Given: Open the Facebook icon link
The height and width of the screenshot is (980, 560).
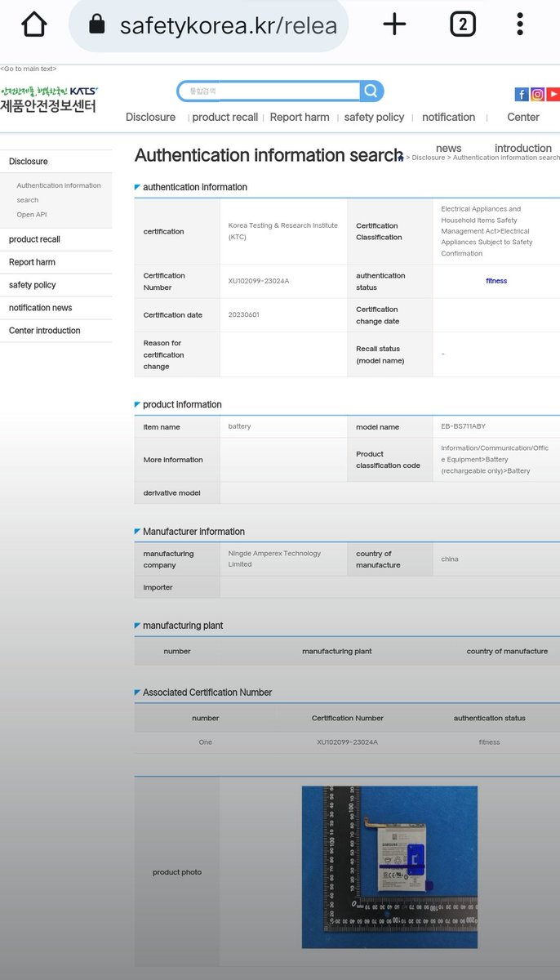Looking at the screenshot, I should 522,94.
